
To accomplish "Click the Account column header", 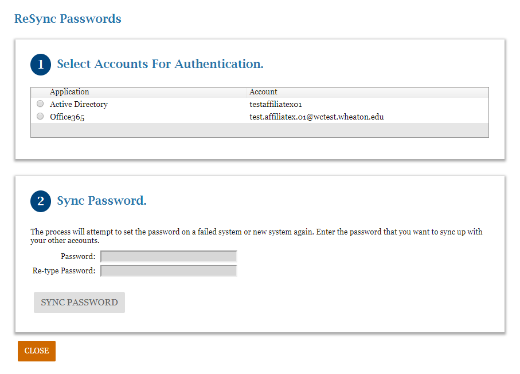I will 263,92.
